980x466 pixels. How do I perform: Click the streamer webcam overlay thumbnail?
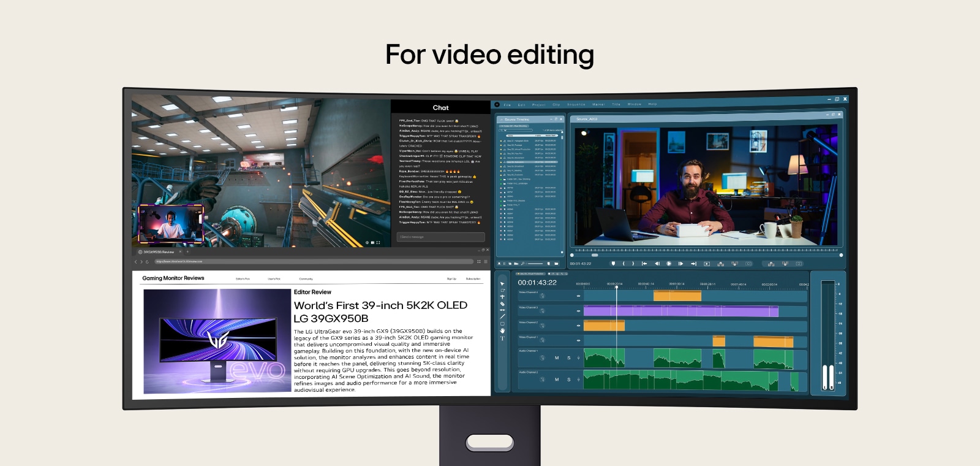(x=171, y=224)
